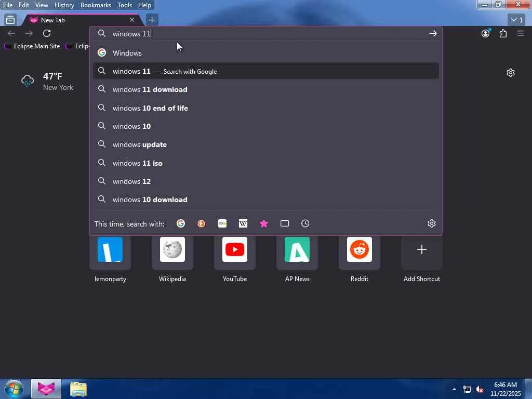Image resolution: width=532 pixels, height=399 pixels.
Task: Select the New Tab tab
Action: coord(82,20)
